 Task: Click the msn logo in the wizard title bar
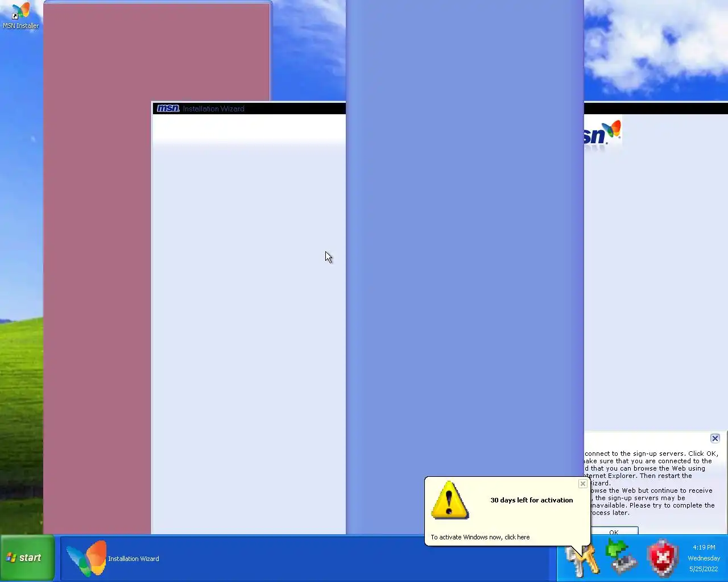point(168,109)
